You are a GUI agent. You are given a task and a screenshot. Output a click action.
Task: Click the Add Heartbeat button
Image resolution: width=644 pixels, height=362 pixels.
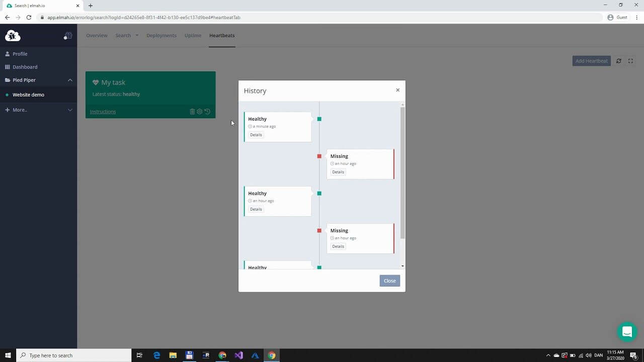tap(592, 61)
